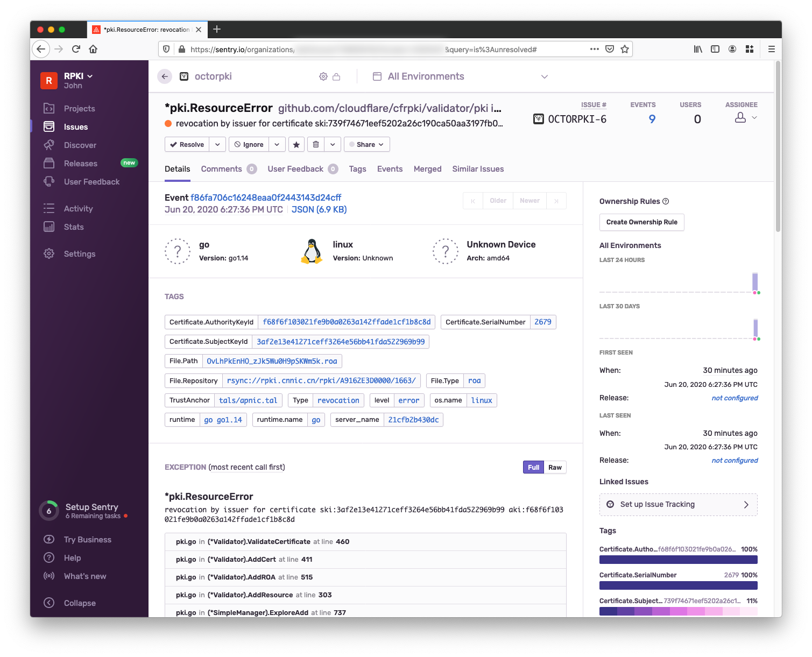Click Resolve button
The width and height of the screenshot is (812, 657).
(x=187, y=144)
